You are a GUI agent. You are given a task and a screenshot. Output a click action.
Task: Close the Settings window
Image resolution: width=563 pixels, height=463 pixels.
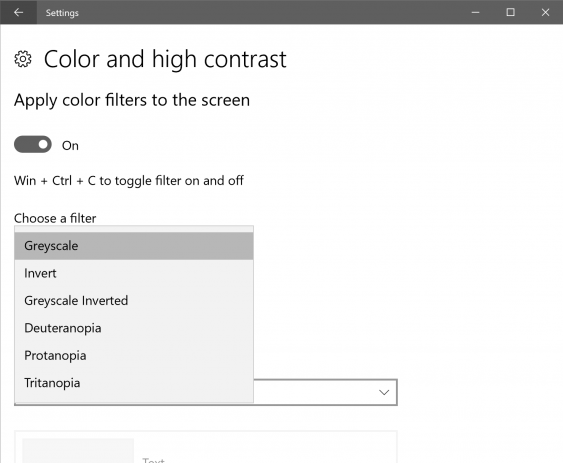[545, 12]
